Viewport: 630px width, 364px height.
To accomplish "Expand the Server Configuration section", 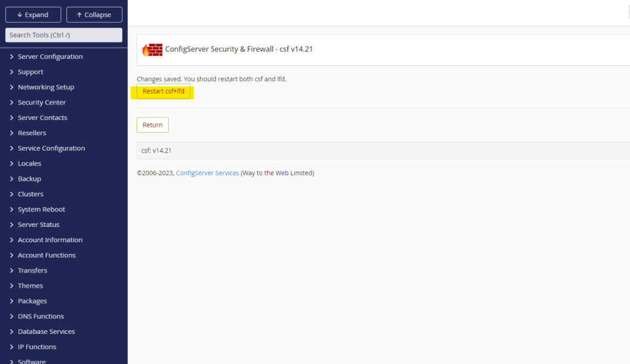I will [50, 57].
